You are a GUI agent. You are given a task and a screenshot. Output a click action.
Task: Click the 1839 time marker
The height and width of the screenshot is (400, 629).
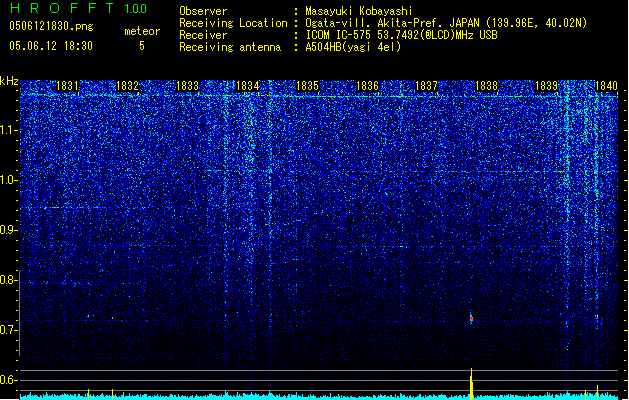click(x=546, y=86)
